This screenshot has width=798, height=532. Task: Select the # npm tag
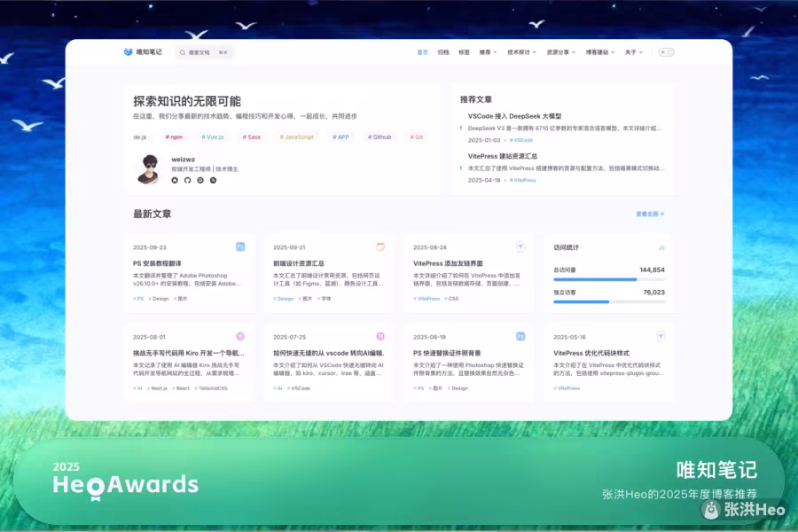point(174,137)
